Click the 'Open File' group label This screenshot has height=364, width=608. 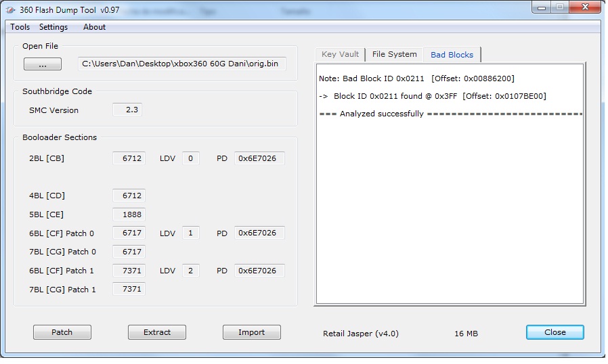click(41, 46)
